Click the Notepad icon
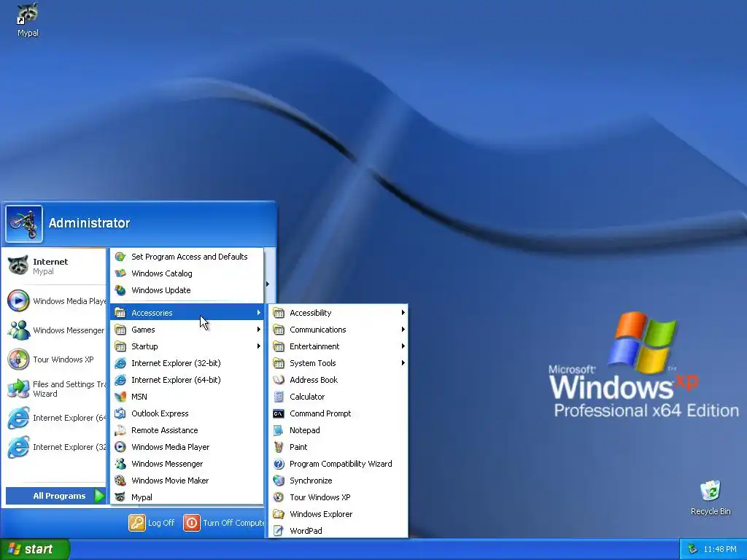 (279, 430)
